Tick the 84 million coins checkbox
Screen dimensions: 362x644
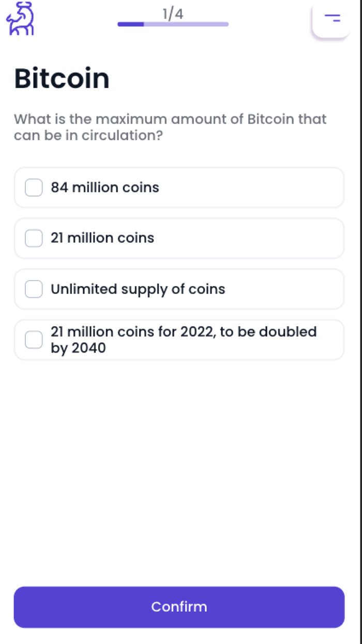(x=34, y=187)
